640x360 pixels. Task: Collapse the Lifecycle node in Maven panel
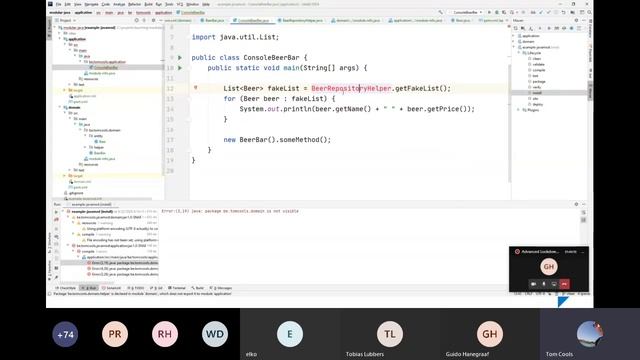(519, 53)
